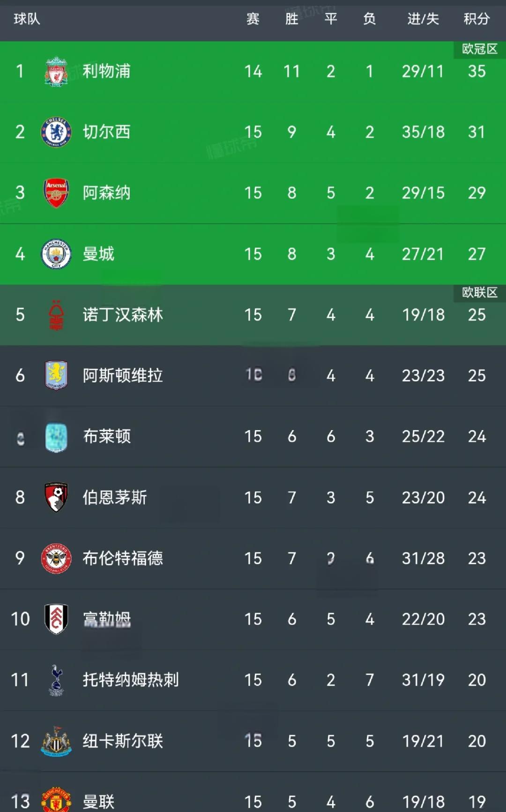
Task: Open the 布伦特福德 team page
Action: point(123,559)
